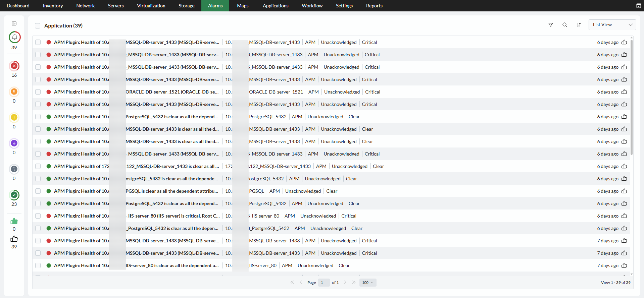Show acknowledged alarms green thumbs-up icon
The width and height of the screenshot is (644, 298).
(14, 221)
